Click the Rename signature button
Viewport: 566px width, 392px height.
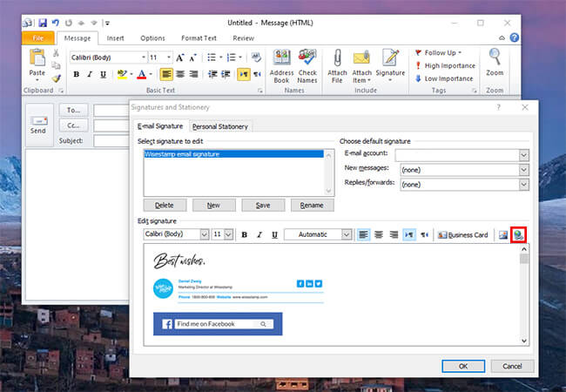[312, 206]
